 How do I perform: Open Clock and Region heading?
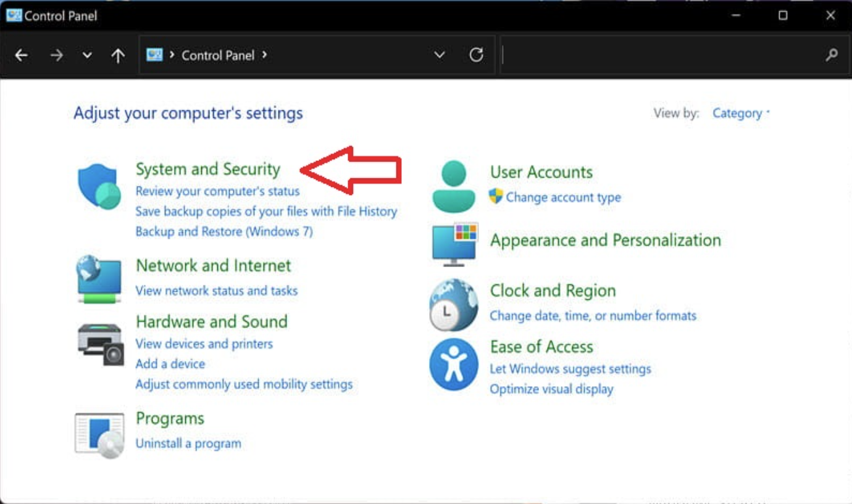pyautogui.click(x=553, y=291)
